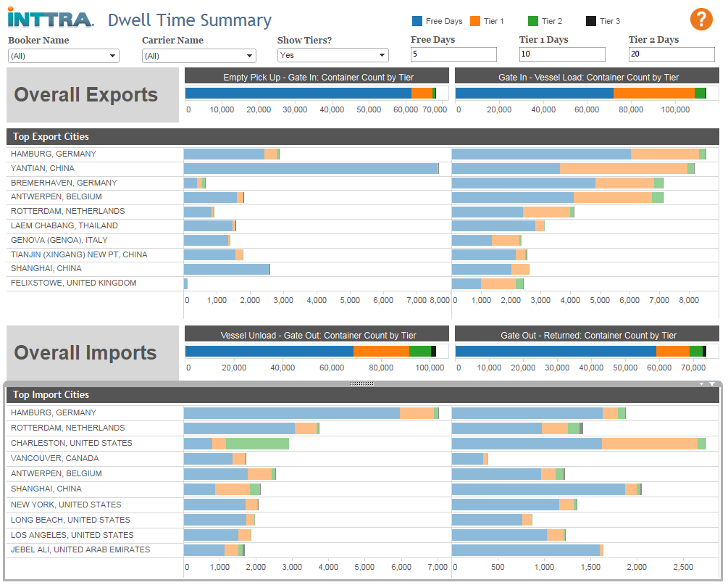Screen dimensions: 728x585
Task: Click the INTTRA logo
Action: pos(51,18)
